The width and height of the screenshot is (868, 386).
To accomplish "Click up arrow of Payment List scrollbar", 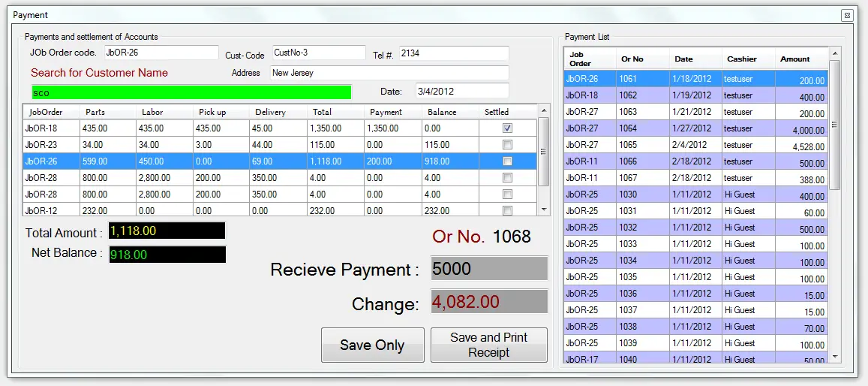I will click(835, 53).
